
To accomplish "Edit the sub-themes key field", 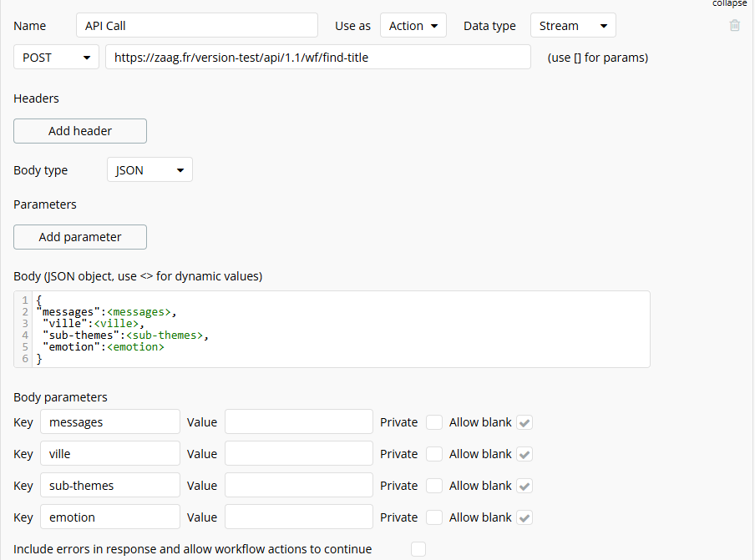I will pos(110,486).
